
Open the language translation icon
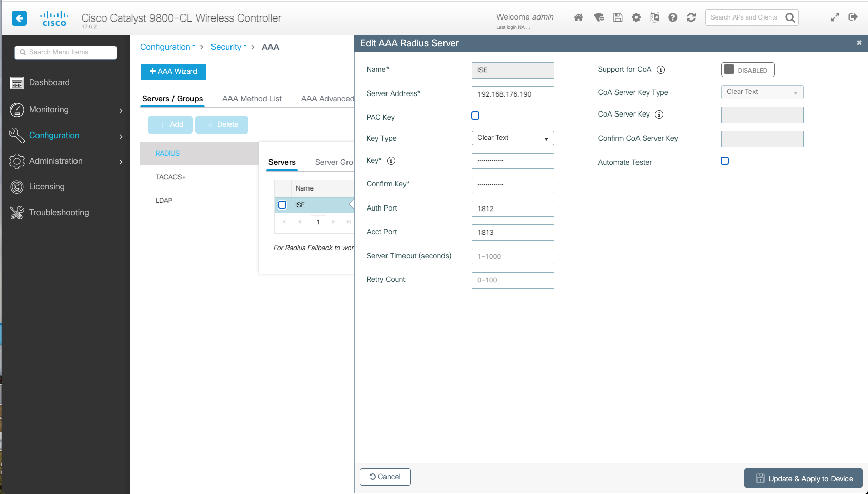point(654,17)
